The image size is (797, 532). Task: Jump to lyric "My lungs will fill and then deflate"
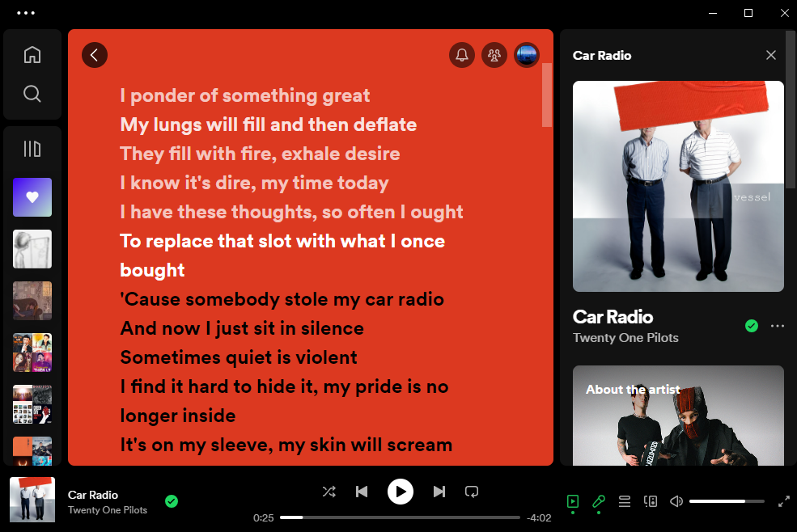point(269,125)
